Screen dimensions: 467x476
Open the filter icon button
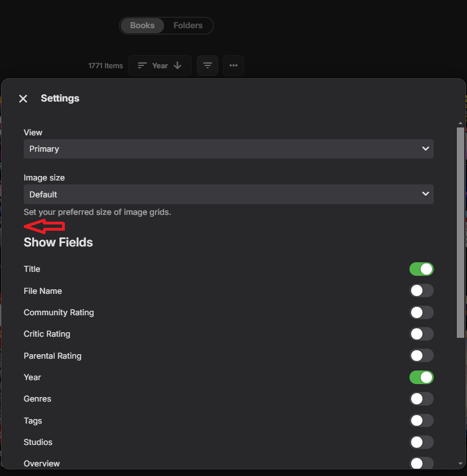tap(208, 65)
